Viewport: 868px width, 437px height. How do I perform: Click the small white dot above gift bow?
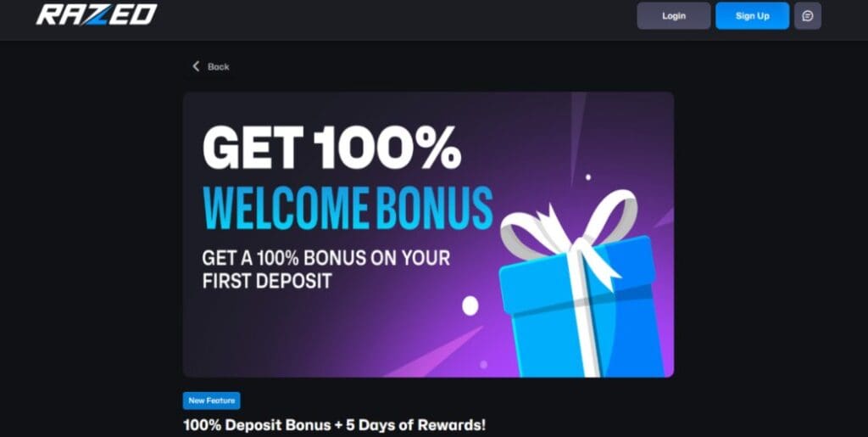point(588,177)
